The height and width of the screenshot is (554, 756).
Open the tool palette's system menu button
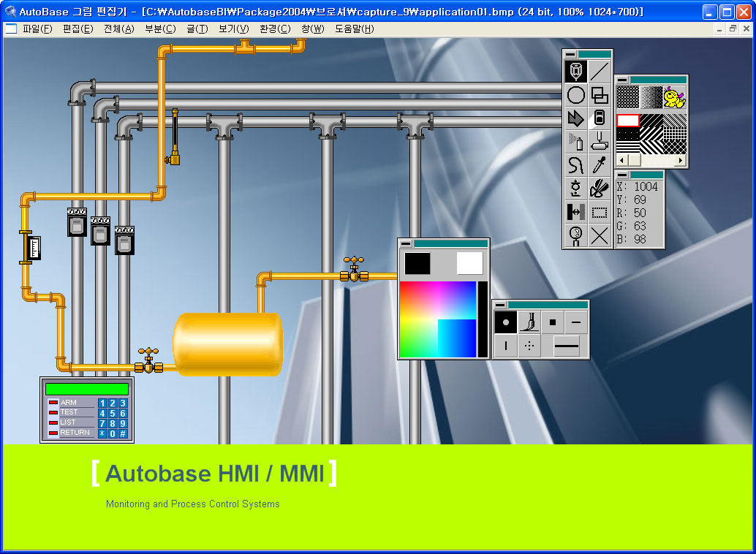[570, 54]
